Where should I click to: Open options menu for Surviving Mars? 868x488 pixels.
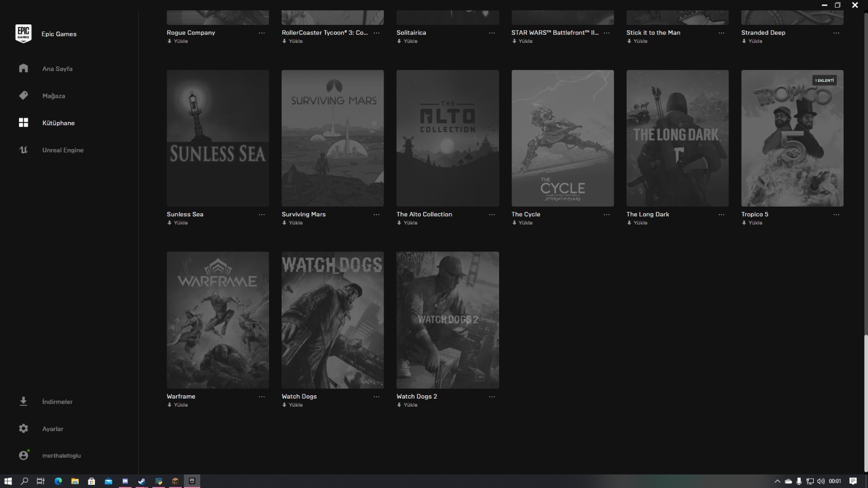pyautogui.click(x=376, y=215)
